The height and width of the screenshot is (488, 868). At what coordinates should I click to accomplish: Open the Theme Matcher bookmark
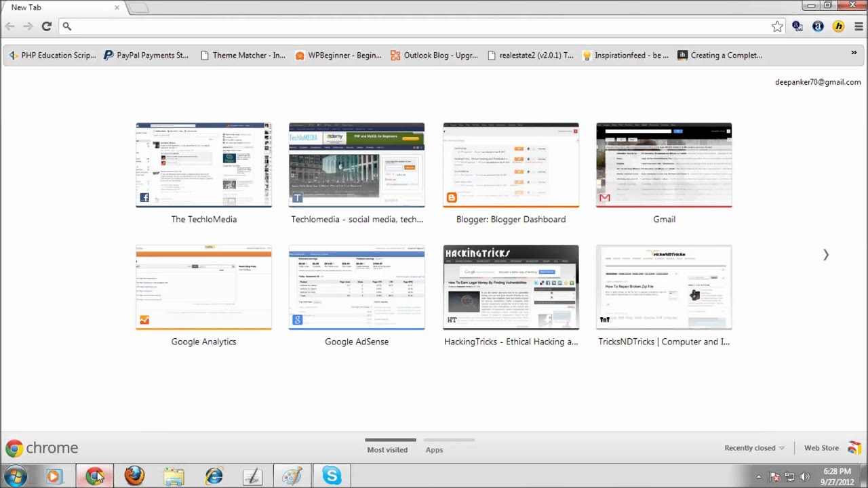(243, 56)
